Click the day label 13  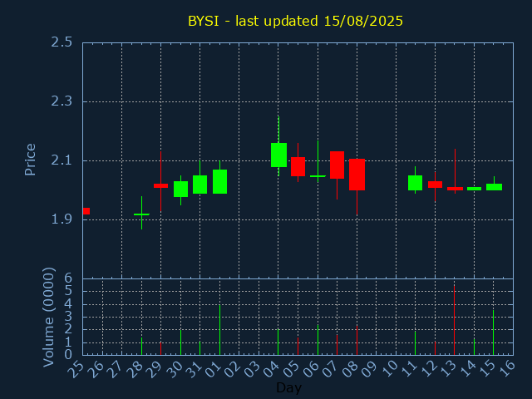click(448, 368)
